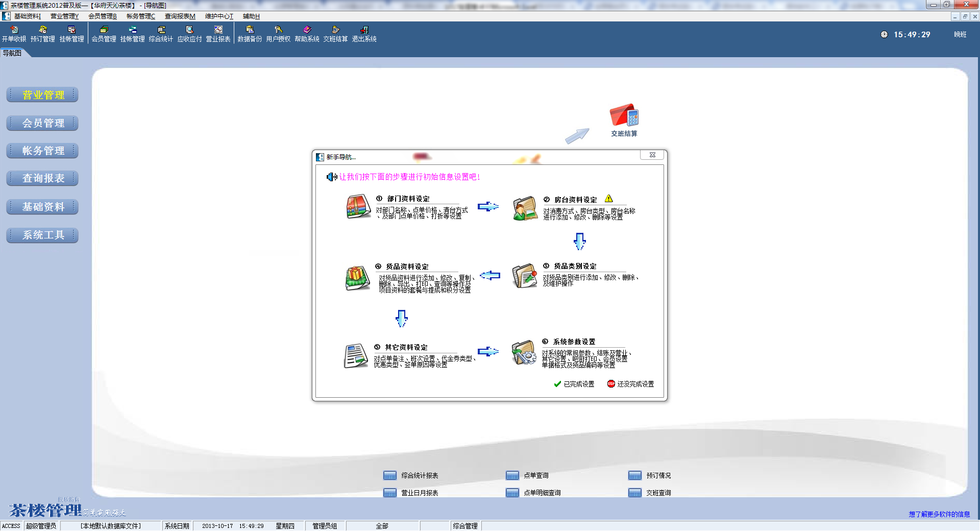The image size is (980, 531).
Task: Click the 系统参数设置 heading text
Action: point(574,342)
